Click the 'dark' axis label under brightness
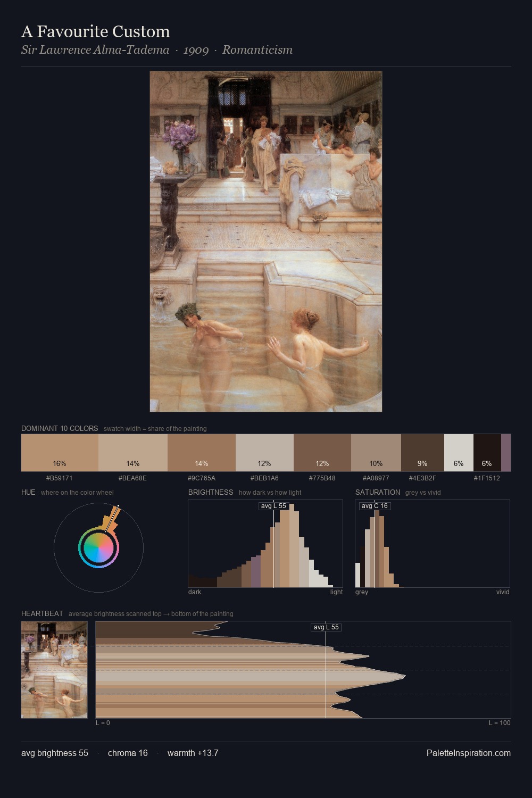 click(x=195, y=592)
